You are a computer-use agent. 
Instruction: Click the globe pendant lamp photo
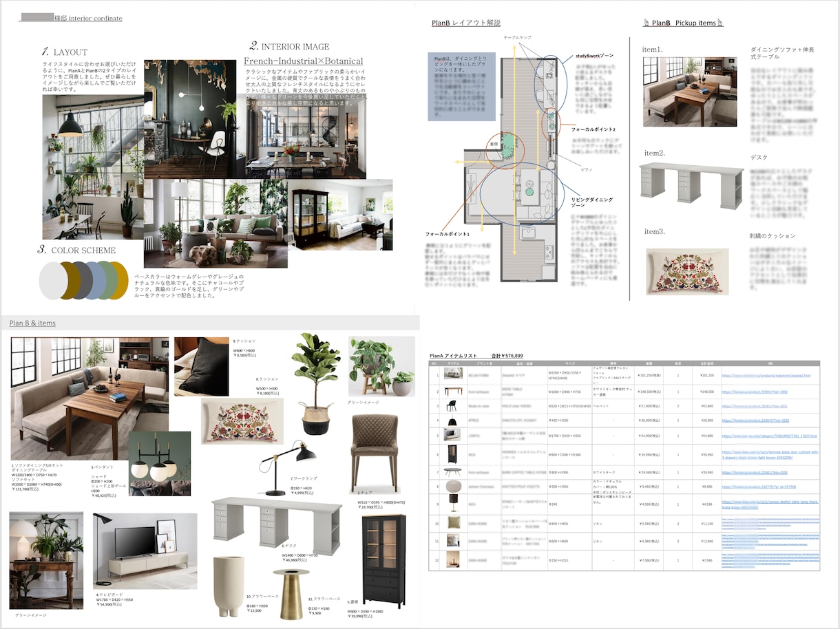(x=160, y=463)
